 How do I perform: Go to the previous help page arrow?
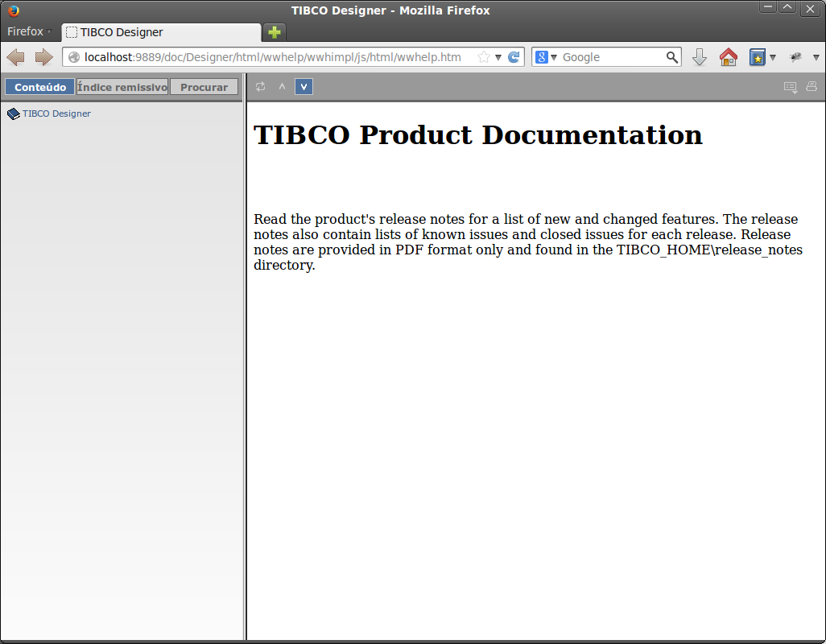coord(282,87)
